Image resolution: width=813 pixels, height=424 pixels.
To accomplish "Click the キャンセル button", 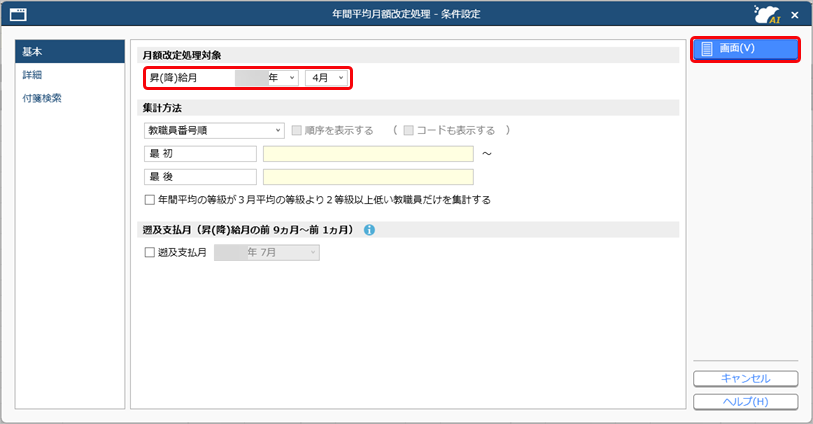I will (x=746, y=378).
